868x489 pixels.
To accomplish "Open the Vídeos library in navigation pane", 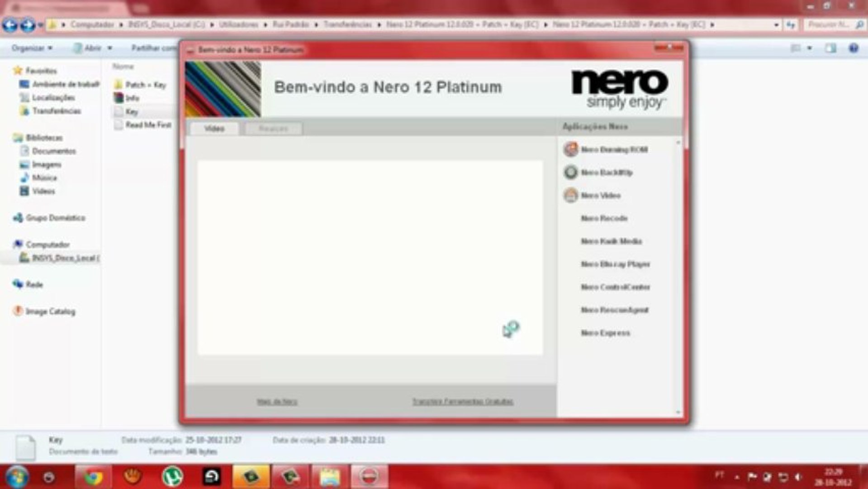I will tap(43, 191).
